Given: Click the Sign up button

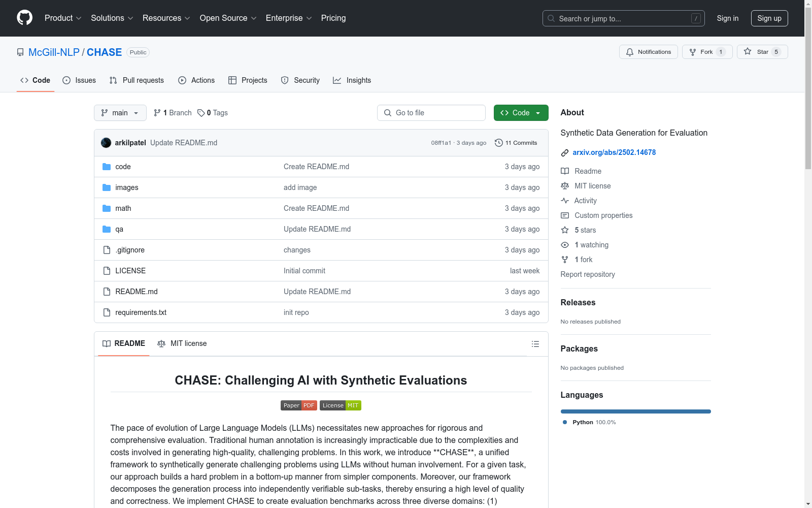Looking at the screenshot, I should pos(769,18).
